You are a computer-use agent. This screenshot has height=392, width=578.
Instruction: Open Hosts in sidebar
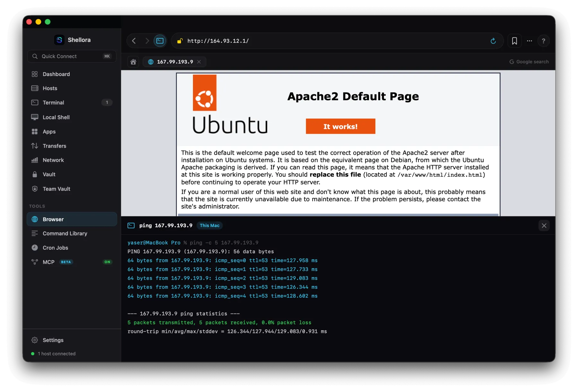click(72, 88)
